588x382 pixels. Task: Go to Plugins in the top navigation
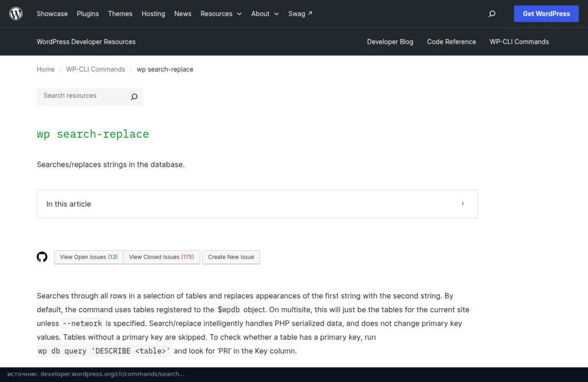tap(88, 14)
